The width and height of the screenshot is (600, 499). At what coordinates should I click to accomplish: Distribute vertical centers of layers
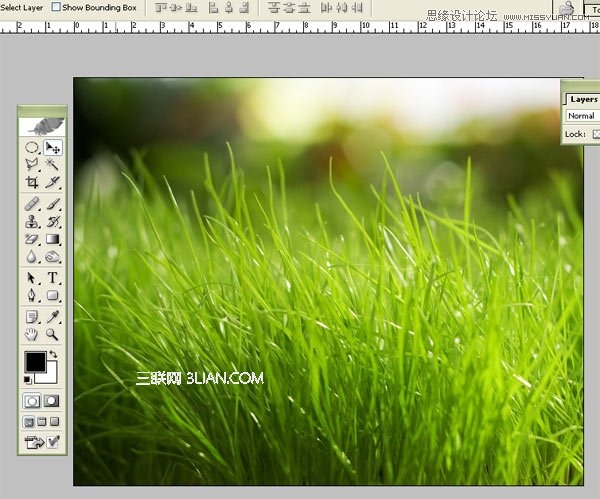coord(289,7)
